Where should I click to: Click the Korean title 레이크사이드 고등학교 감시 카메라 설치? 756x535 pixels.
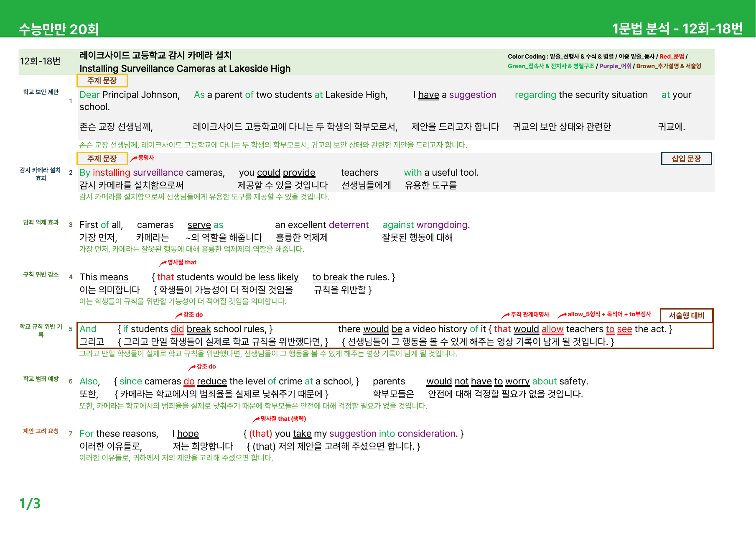155,55
